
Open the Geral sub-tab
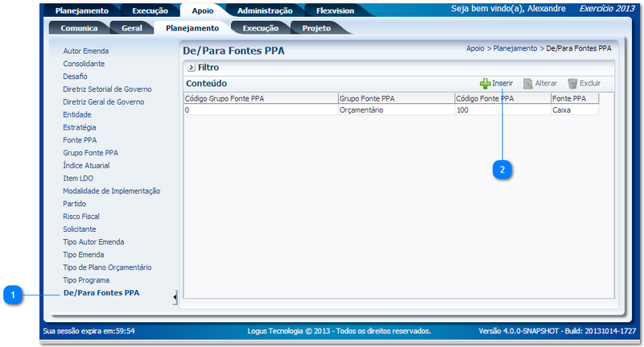click(x=131, y=28)
